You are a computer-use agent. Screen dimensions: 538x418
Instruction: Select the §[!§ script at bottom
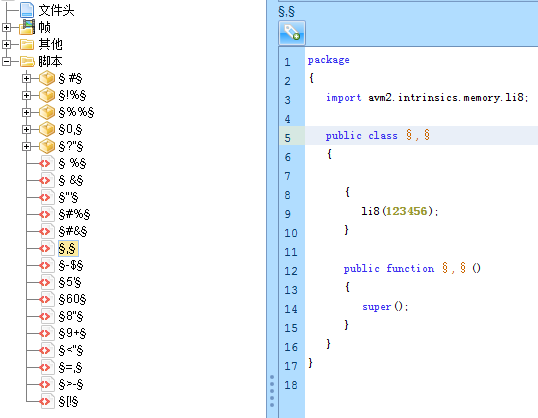[68, 401]
